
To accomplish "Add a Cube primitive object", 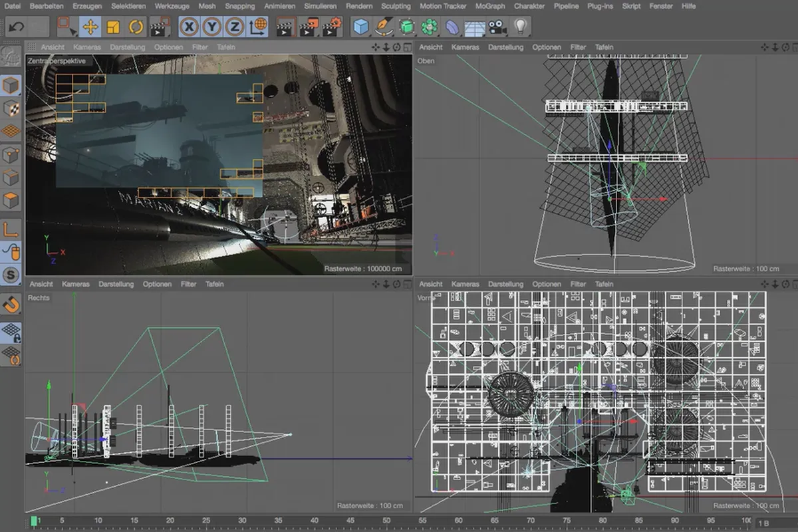I will (x=361, y=27).
